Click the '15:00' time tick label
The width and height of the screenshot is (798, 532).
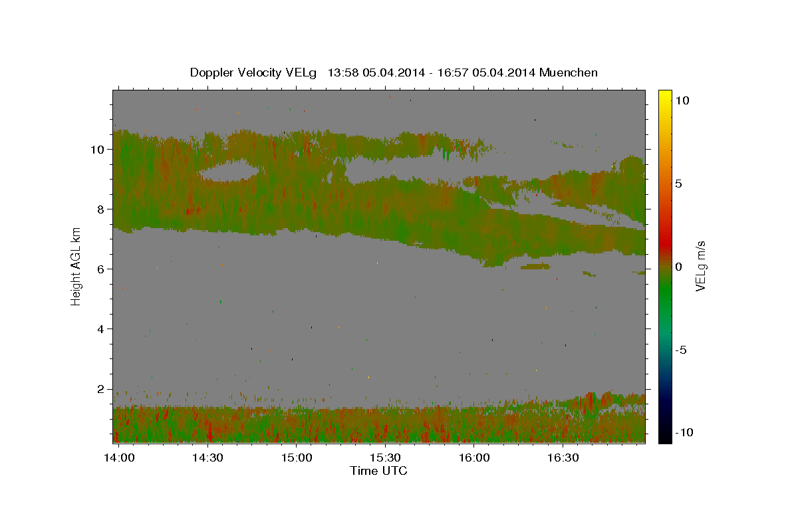tap(297, 458)
